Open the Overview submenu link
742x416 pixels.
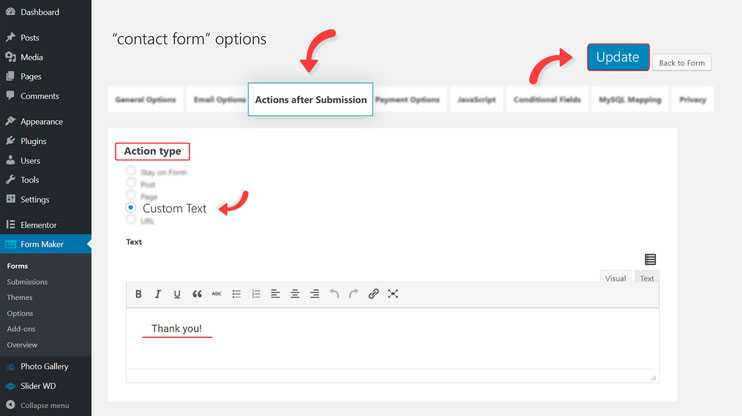tap(22, 345)
